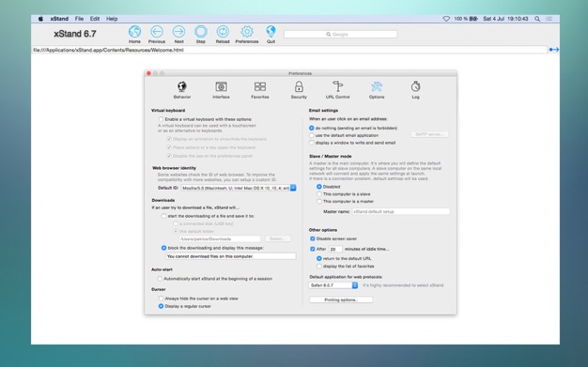Open Notification Center from the menu bar icon
588x367 pixels.
[549, 19]
